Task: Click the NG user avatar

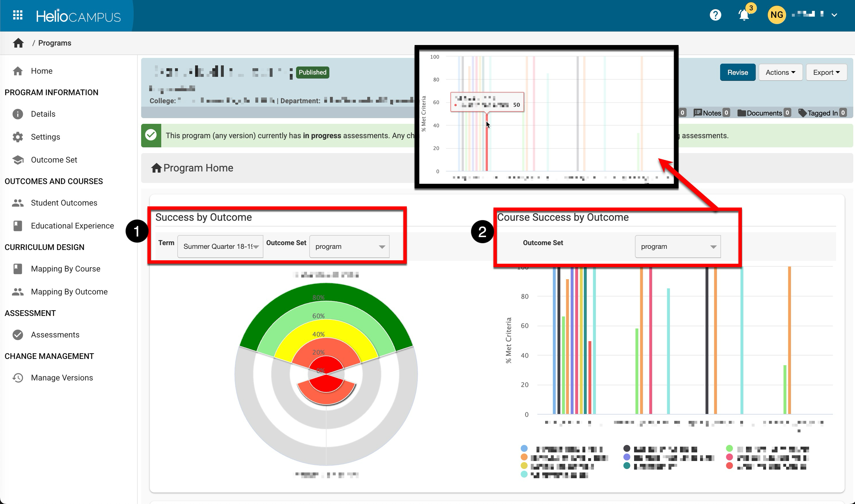Action: 776,15
